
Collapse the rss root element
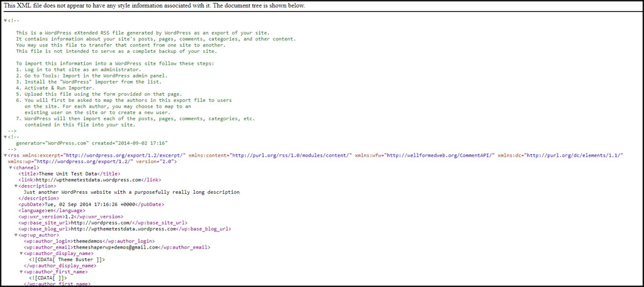click(5, 155)
